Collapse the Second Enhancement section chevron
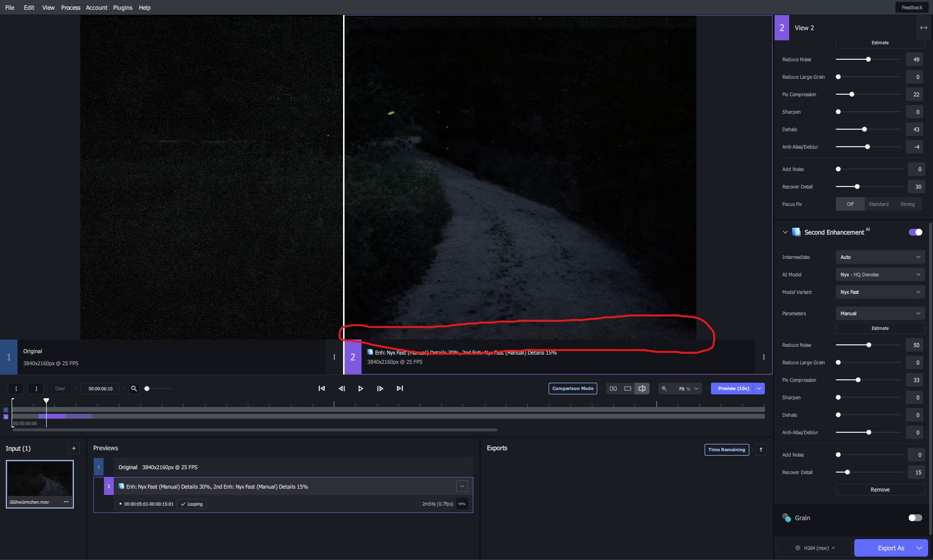This screenshot has height=560, width=933. click(785, 232)
